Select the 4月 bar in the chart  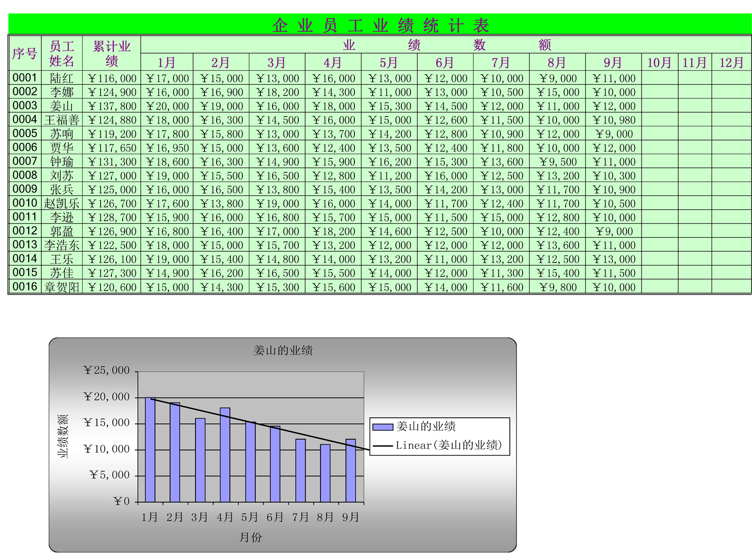[x=225, y=455]
